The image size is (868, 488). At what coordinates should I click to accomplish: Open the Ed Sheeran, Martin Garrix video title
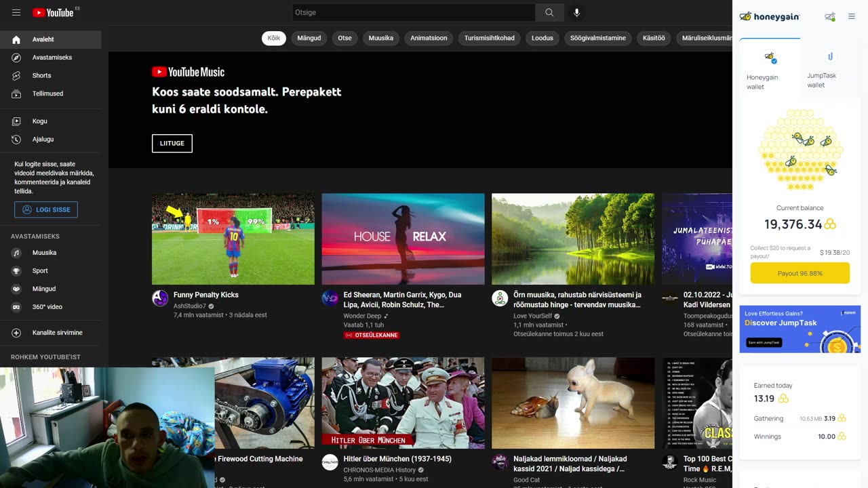pyautogui.click(x=403, y=300)
